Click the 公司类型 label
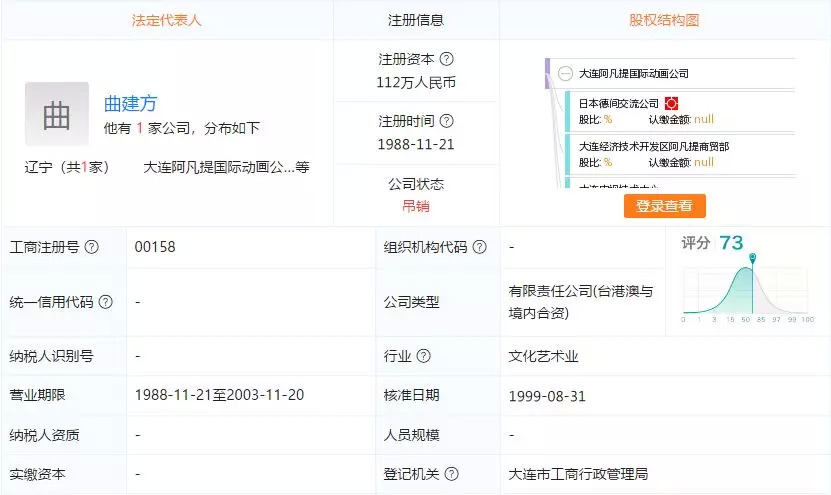The image size is (831, 495). tap(412, 302)
